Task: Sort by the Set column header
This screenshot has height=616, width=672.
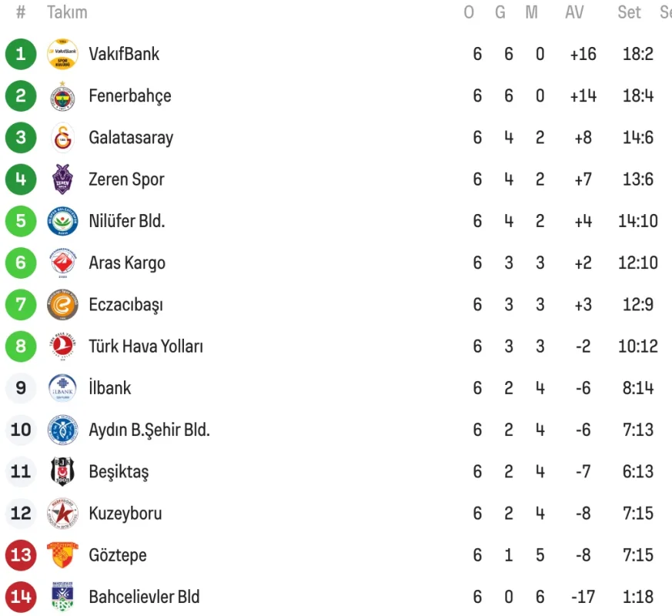Action: pos(629,12)
